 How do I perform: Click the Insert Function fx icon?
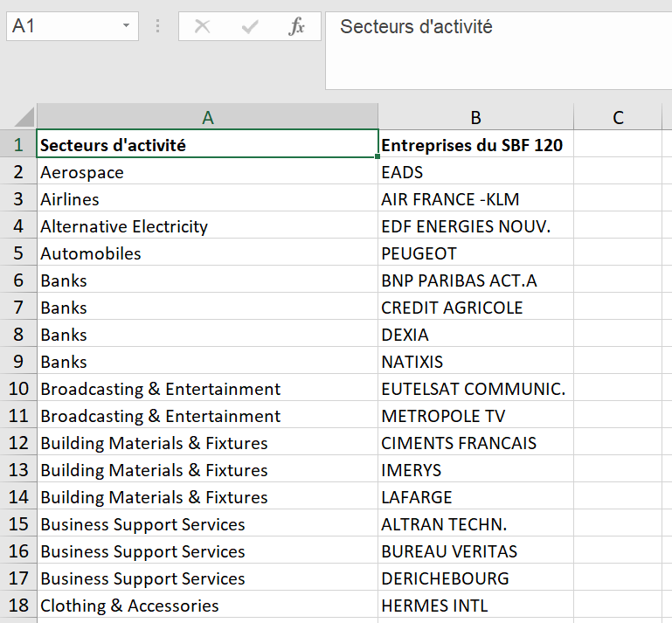pos(297,27)
